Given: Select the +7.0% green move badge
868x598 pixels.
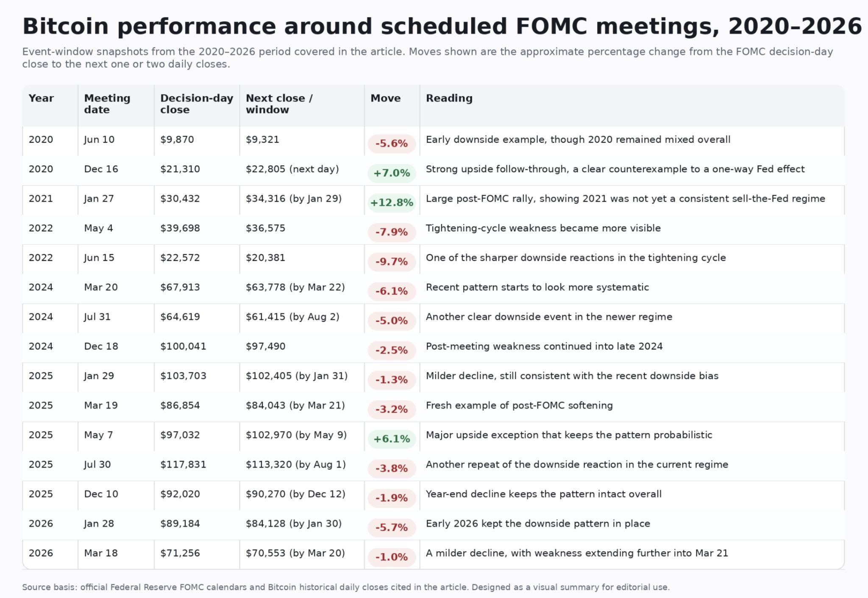Looking at the screenshot, I should pos(392,173).
